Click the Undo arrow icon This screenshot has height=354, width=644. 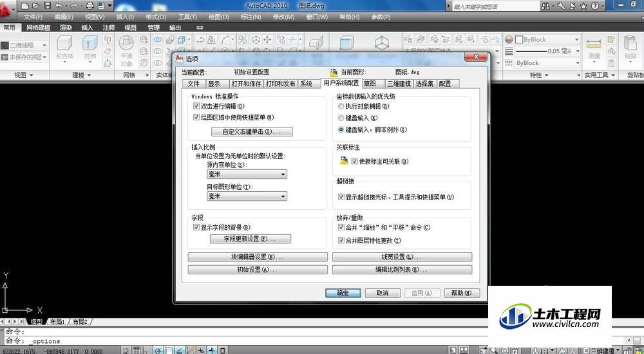coord(59,6)
